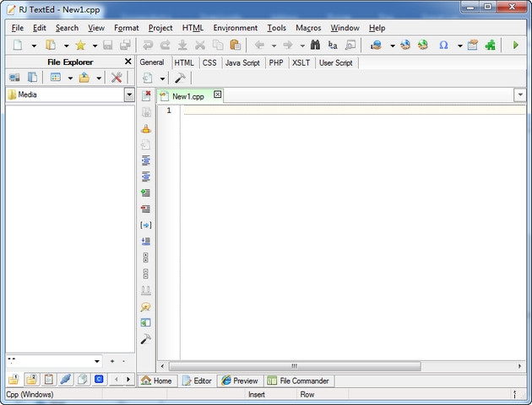Click the hammer icon below General tab
532x405 pixels.
[180, 78]
